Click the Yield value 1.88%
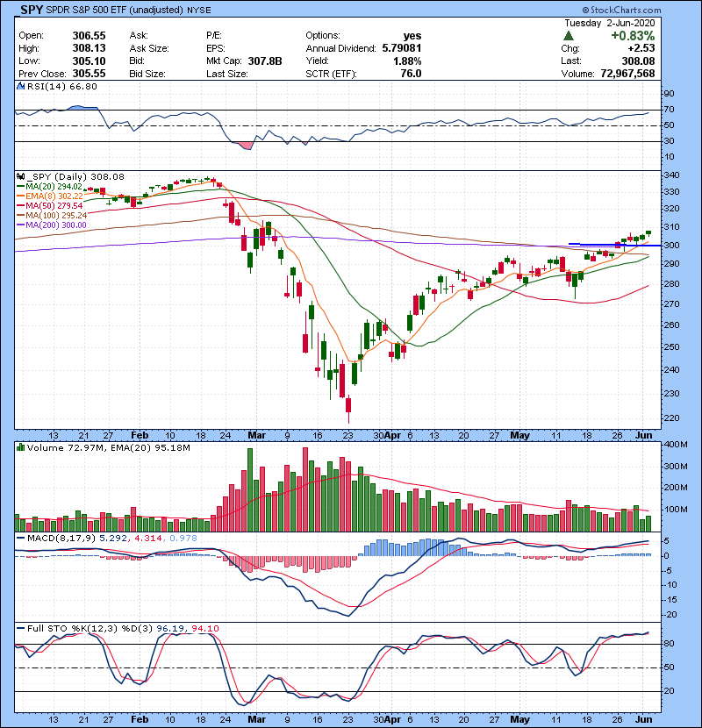This screenshot has width=702, height=728. coord(407,61)
